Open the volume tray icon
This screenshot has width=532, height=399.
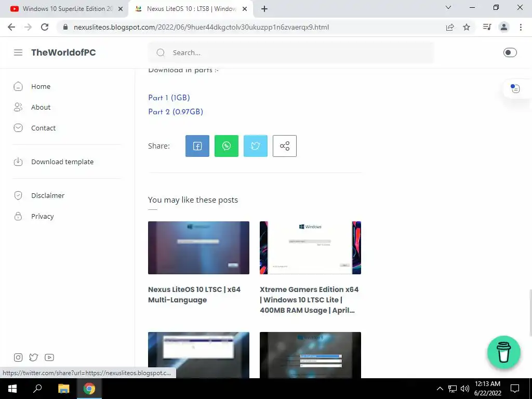[465, 389]
